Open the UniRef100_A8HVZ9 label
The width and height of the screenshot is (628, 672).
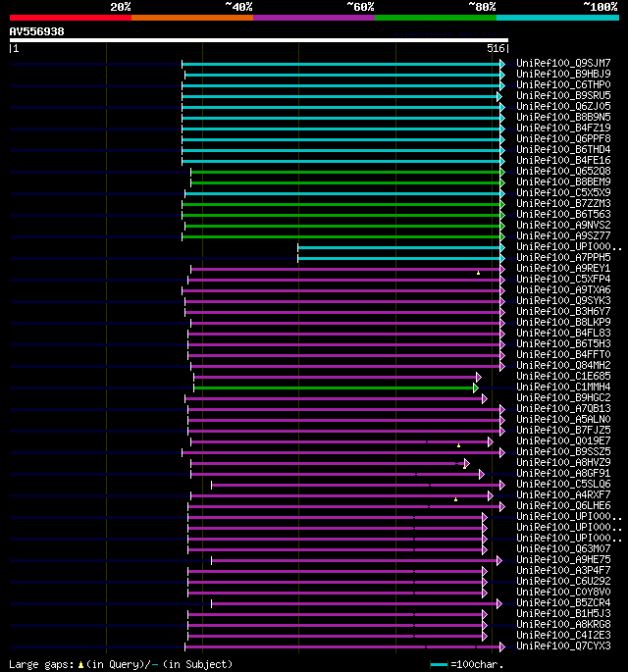tap(563, 462)
